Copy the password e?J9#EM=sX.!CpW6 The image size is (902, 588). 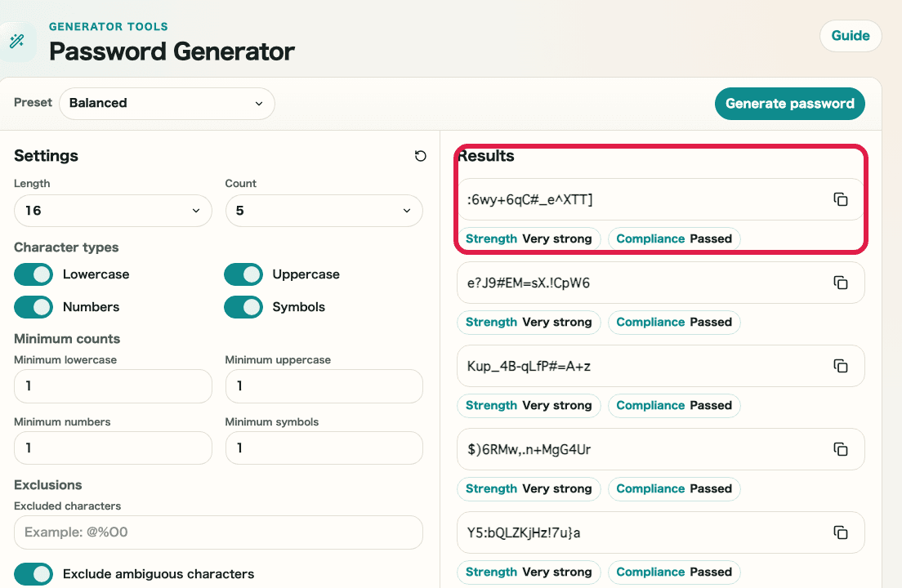[840, 283]
